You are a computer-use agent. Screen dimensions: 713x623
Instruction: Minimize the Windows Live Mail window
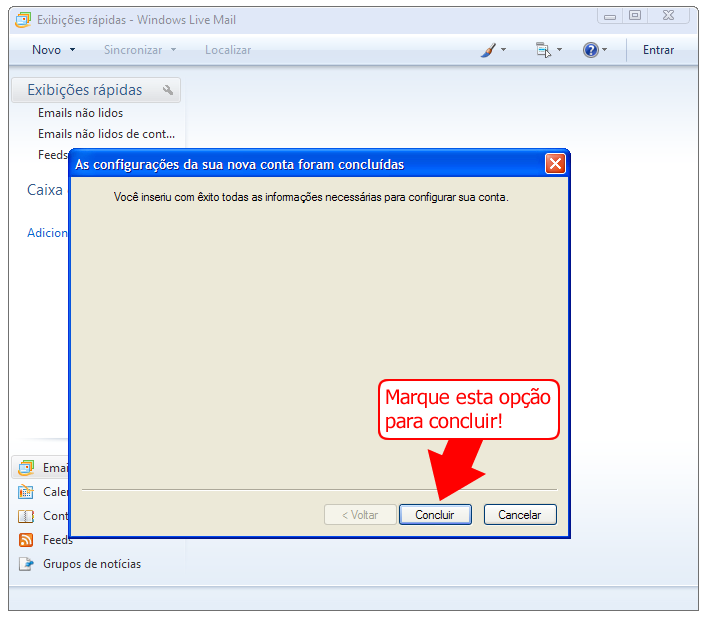(610, 16)
